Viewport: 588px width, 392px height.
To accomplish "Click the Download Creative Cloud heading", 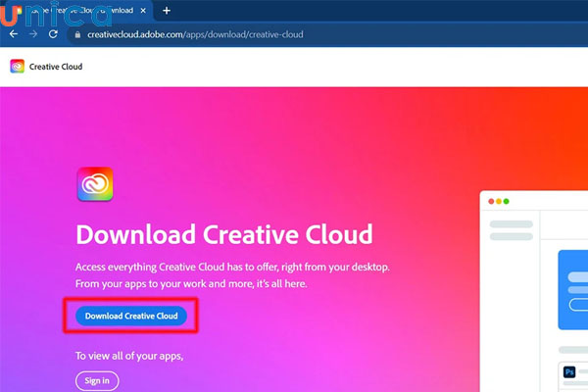I will (x=224, y=235).
